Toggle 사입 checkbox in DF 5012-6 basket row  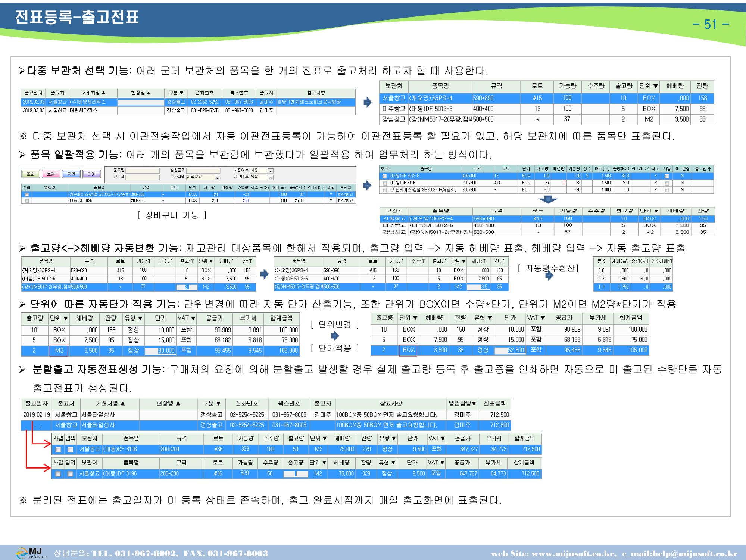pyautogui.click(x=667, y=176)
